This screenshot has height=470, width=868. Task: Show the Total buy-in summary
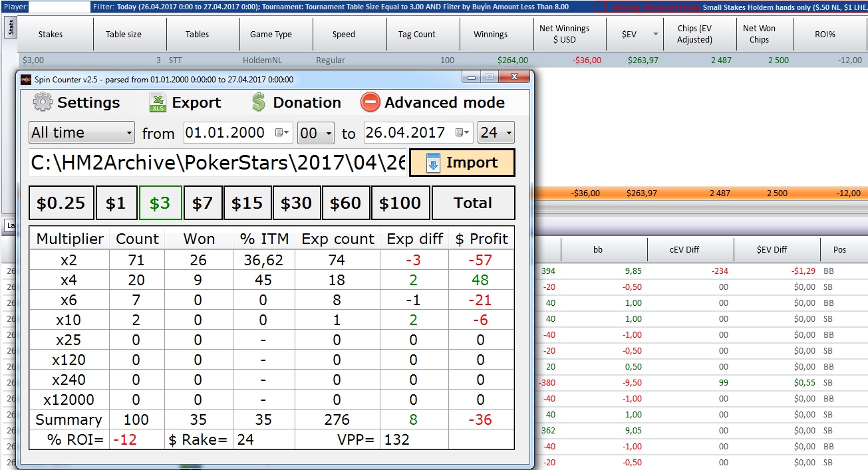tap(473, 203)
